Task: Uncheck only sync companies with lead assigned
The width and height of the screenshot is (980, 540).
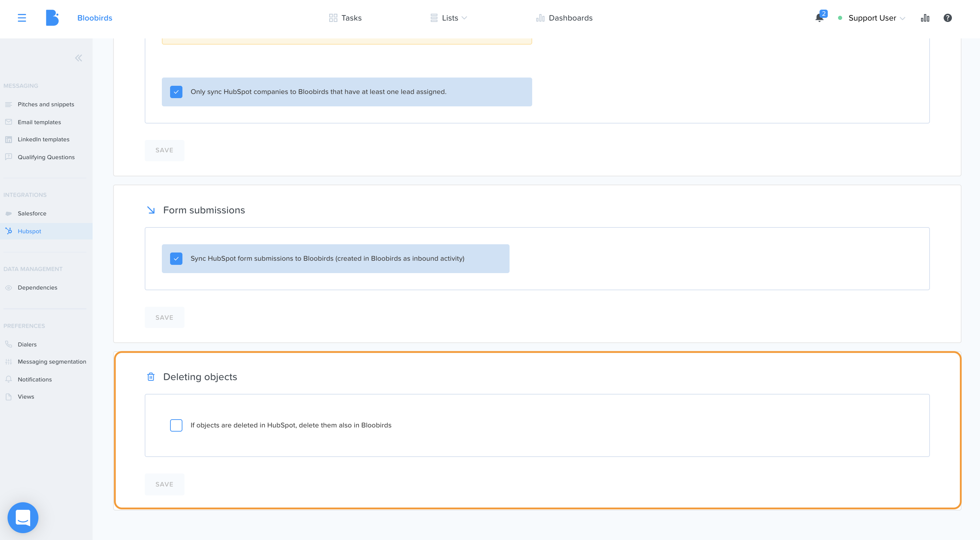Action: pos(176,92)
